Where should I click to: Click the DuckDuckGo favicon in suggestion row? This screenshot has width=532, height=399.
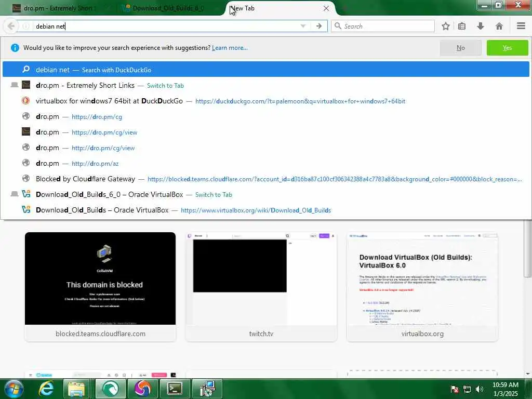[x=26, y=100]
